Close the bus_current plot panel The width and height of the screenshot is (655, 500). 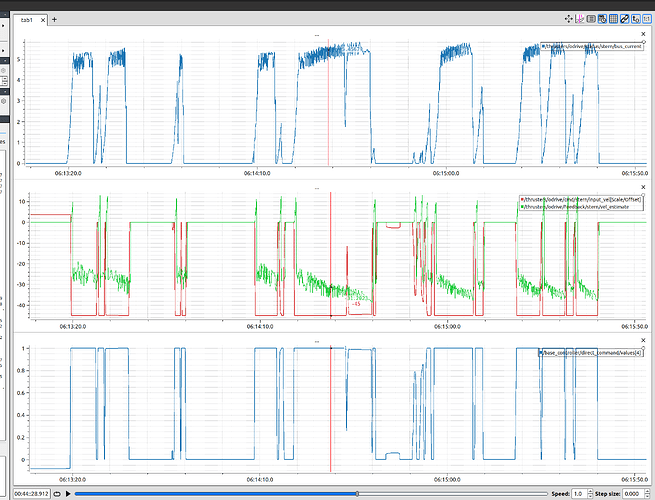(643, 34)
